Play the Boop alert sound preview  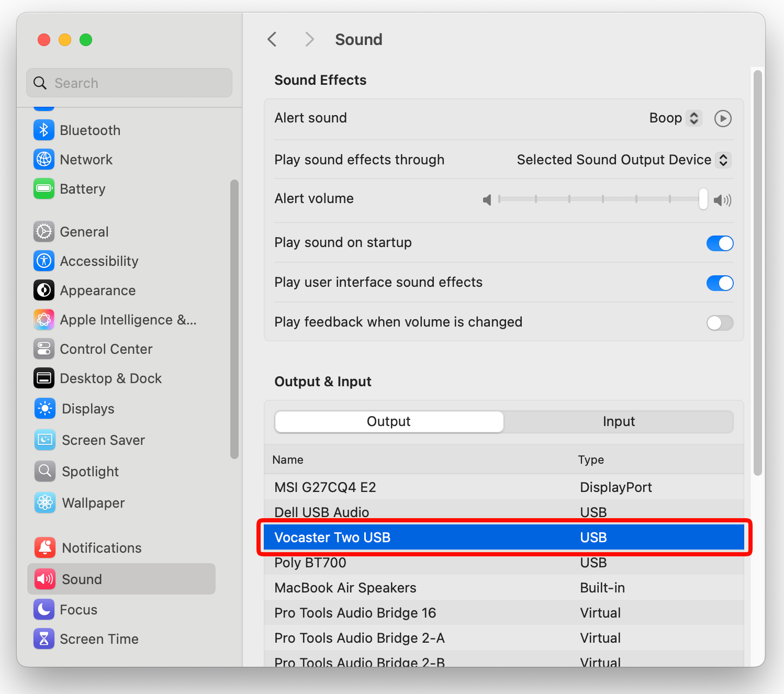tap(723, 118)
